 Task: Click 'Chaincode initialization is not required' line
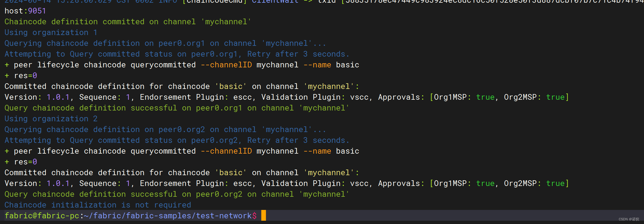(98, 205)
